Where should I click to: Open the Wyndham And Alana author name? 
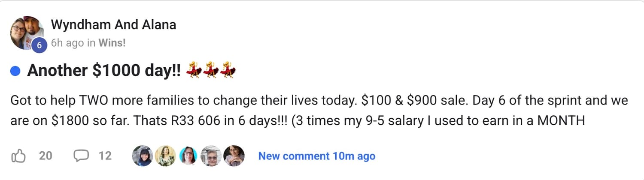[x=113, y=25]
